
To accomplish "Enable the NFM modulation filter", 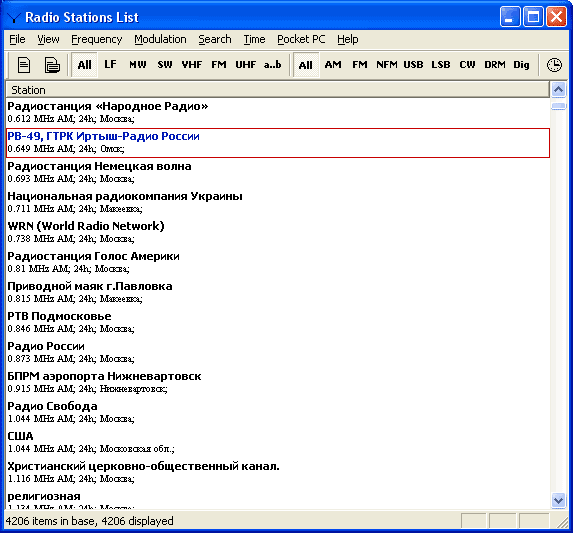I will pyautogui.click(x=387, y=65).
